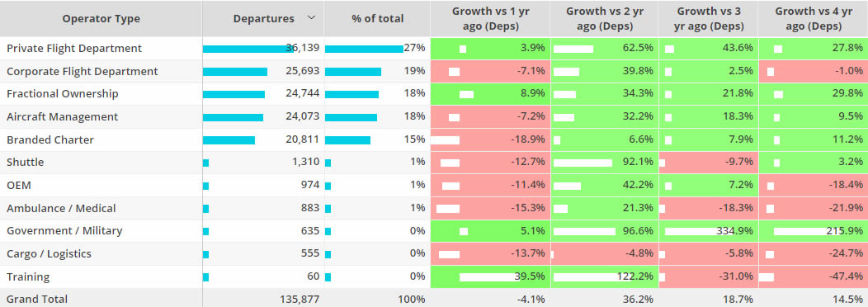
Task: Select the Training 122.2% growth cell
Action: point(605,276)
